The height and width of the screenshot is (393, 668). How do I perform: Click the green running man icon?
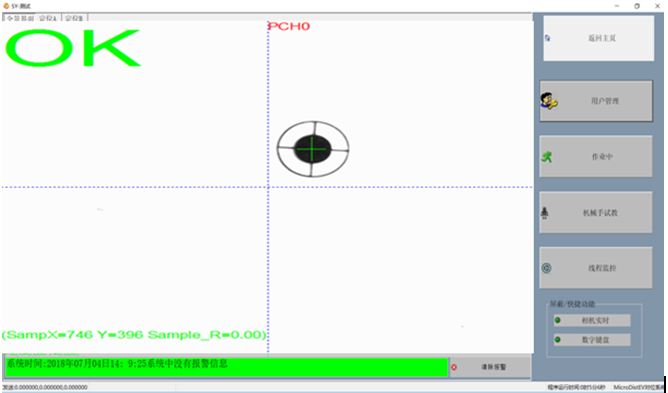(x=547, y=157)
